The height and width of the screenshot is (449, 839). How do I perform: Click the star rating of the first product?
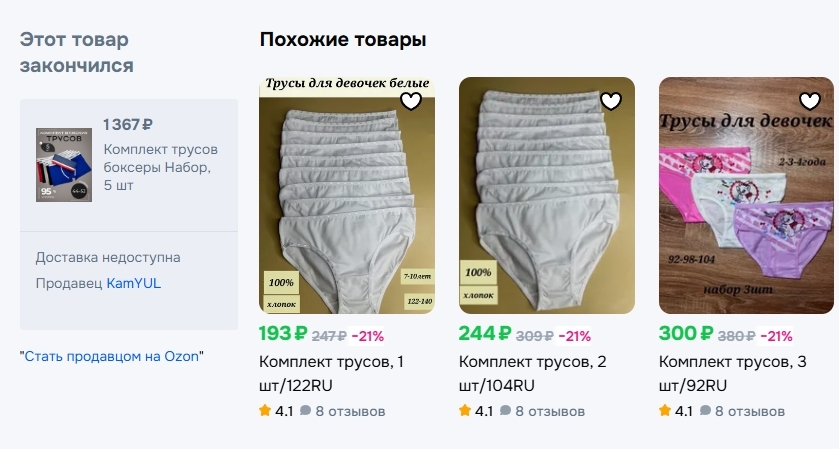pyautogui.click(x=275, y=411)
